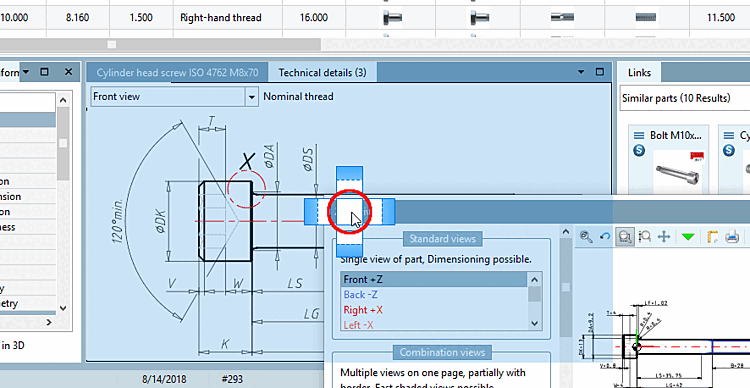Click the blue S badge under Bolt M10x
This screenshot has height=388, width=750.
[x=639, y=151]
